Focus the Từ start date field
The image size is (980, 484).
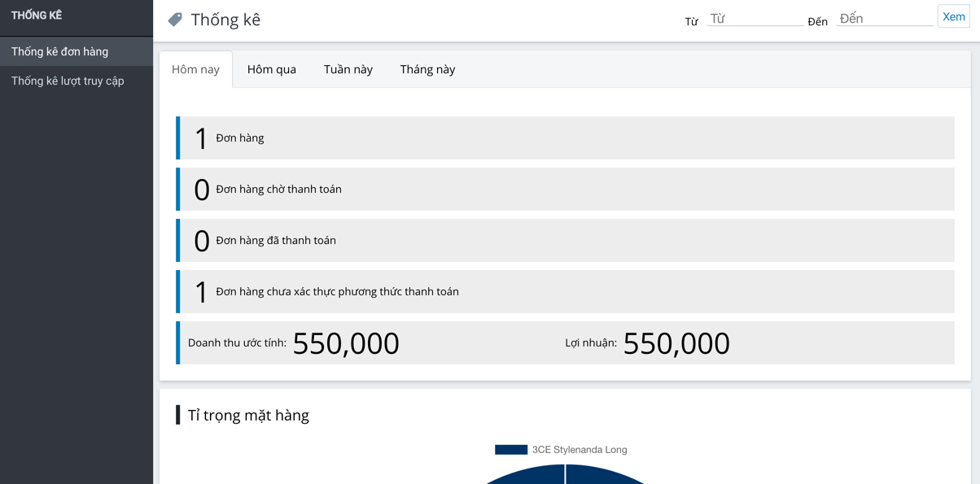(755, 18)
